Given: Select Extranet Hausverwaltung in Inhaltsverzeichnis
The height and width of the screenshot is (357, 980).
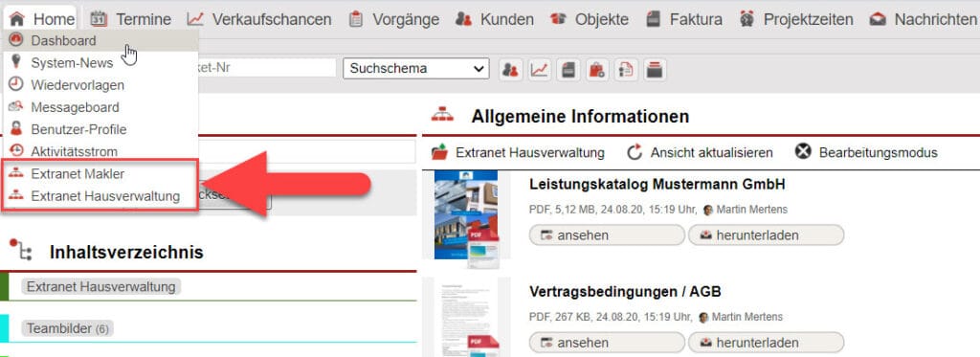Looking at the screenshot, I should 101,287.
